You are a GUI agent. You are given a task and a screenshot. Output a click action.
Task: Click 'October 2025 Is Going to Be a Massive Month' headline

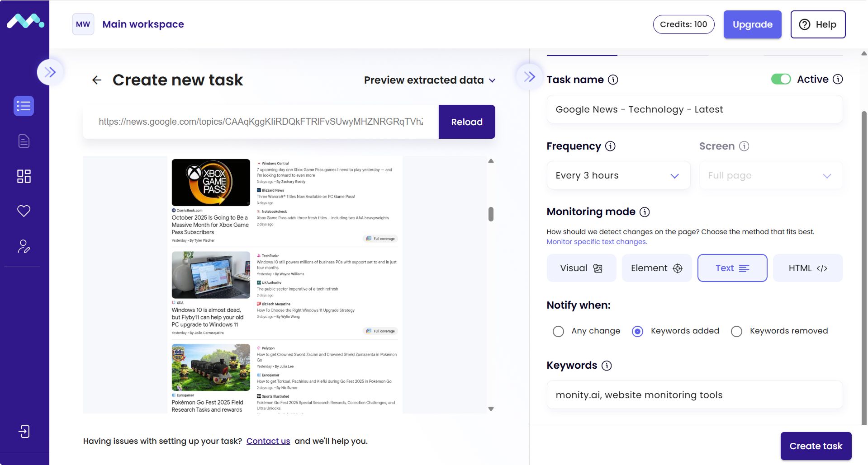click(x=210, y=225)
